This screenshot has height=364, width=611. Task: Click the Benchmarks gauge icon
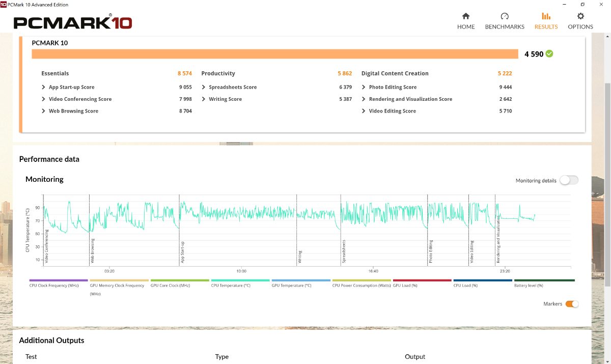tap(505, 16)
